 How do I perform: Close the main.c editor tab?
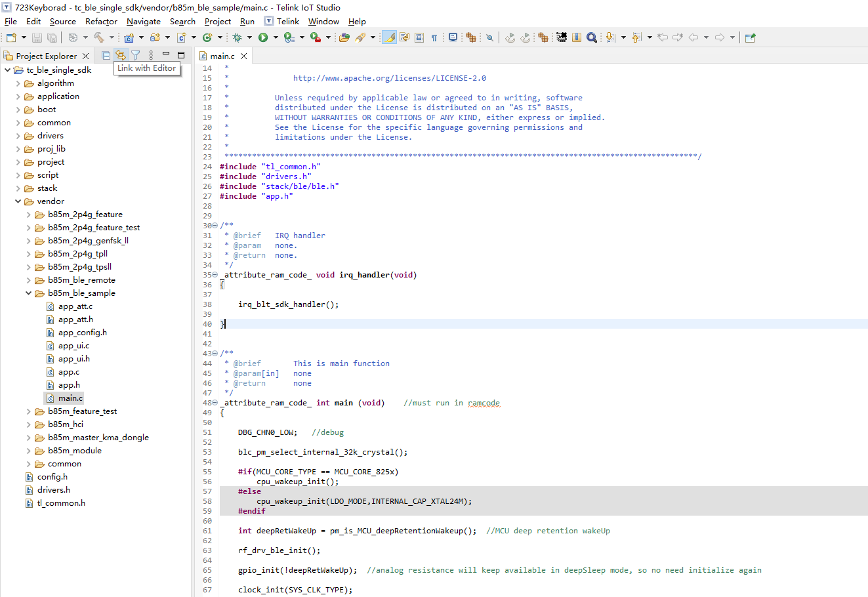pos(244,56)
